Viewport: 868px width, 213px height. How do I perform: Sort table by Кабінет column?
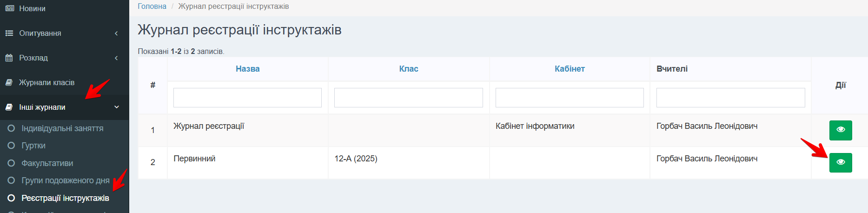point(569,69)
